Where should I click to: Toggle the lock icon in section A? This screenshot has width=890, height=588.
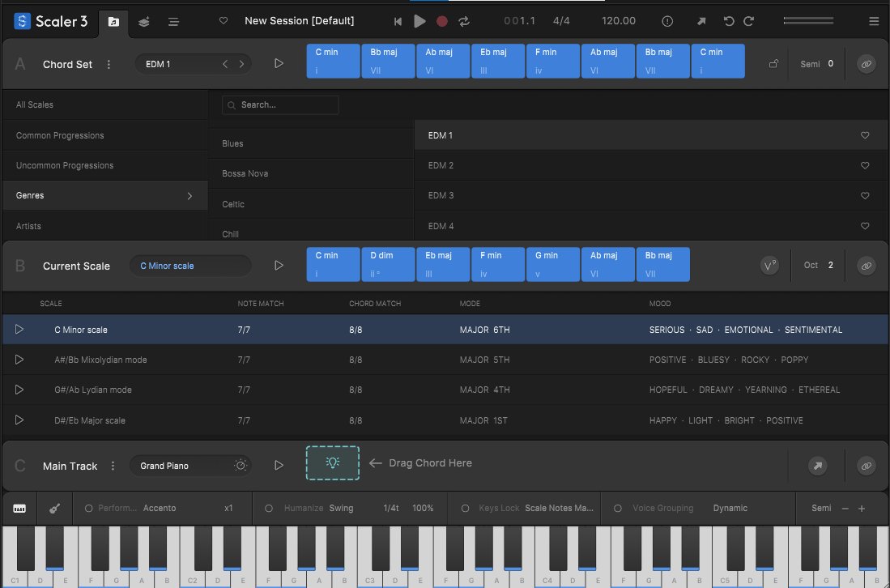[x=773, y=64]
